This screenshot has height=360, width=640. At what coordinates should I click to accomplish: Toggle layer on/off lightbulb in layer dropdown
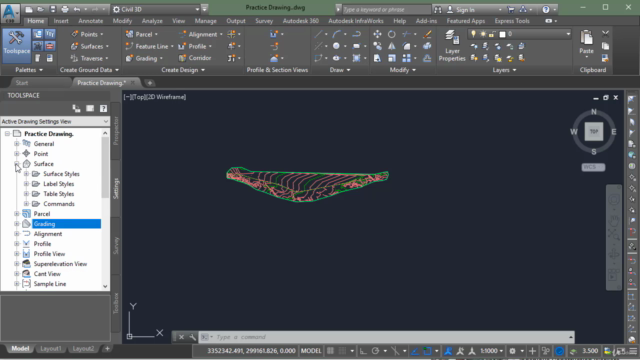(473, 34)
